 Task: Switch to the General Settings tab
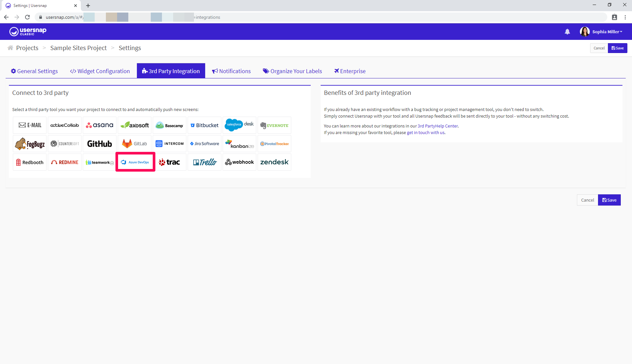pyautogui.click(x=34, y=71)
